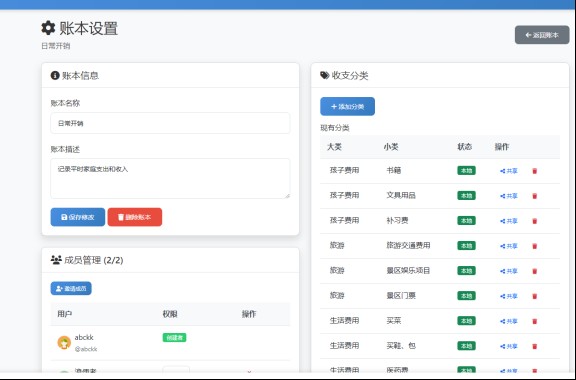Click the 创建者 permission badge
Screen dimensions: 576x380
[174, 337]
